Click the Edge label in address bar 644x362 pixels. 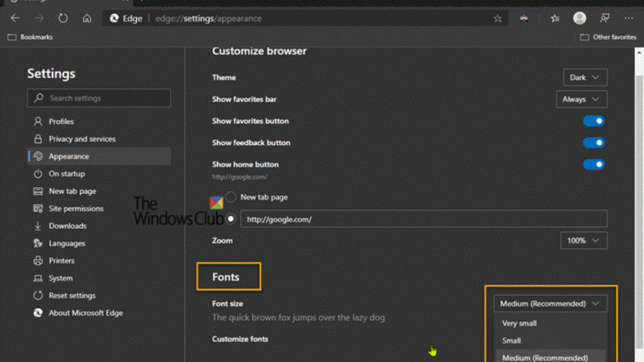pyautogui.click(x=133, y=18)
